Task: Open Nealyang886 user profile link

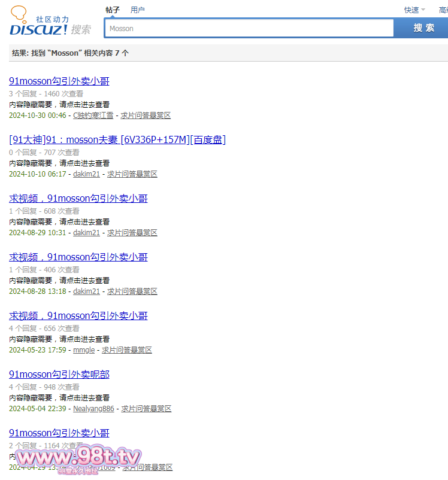Action: pos(93,409)
